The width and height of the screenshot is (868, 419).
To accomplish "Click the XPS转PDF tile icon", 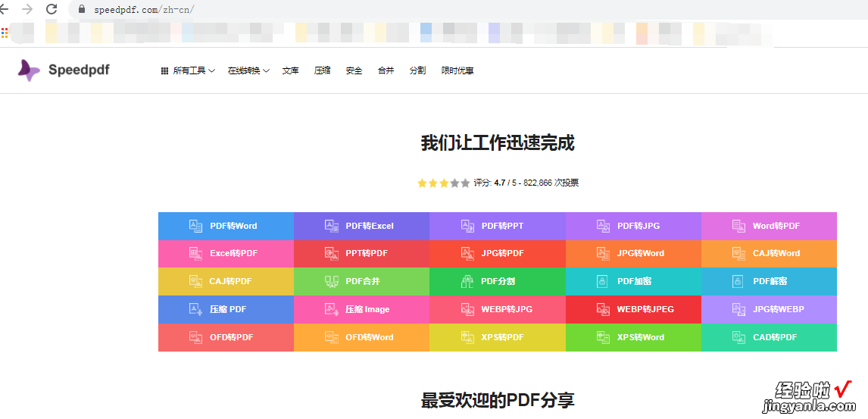I will (x=467, y=337).
